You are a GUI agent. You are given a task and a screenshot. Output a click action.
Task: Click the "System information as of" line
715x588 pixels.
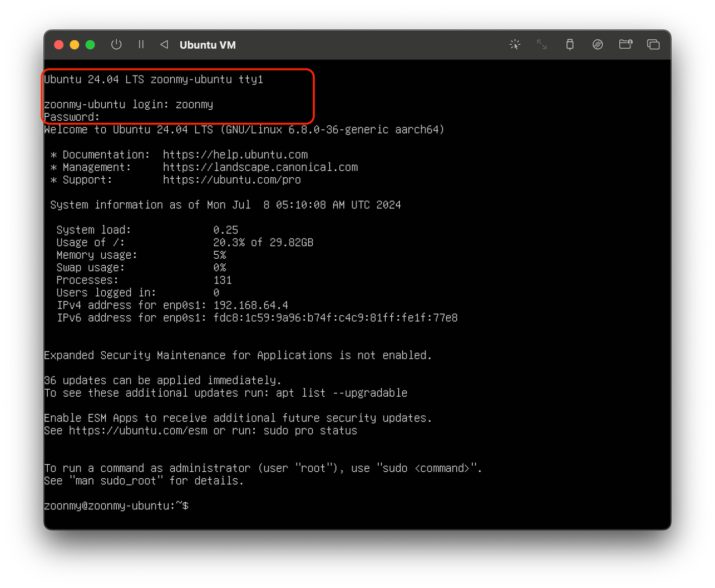pyautogui.click(x=226, y=205)
